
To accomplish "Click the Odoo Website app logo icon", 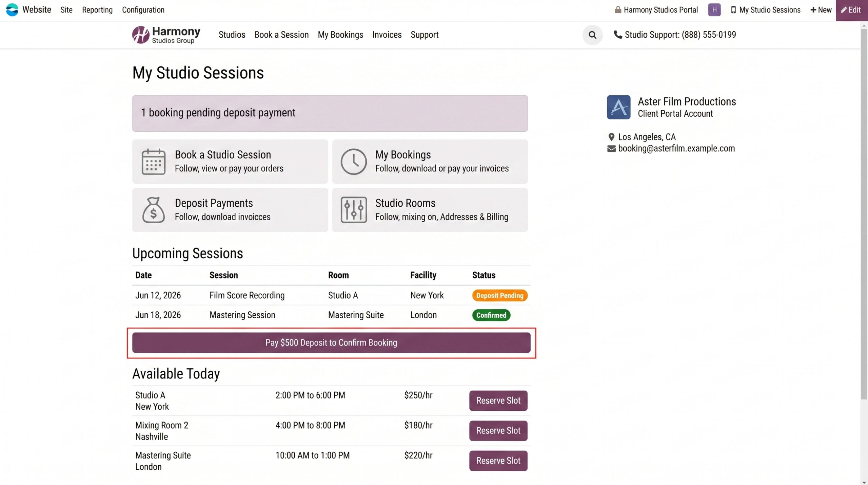I will click(12, 10).
